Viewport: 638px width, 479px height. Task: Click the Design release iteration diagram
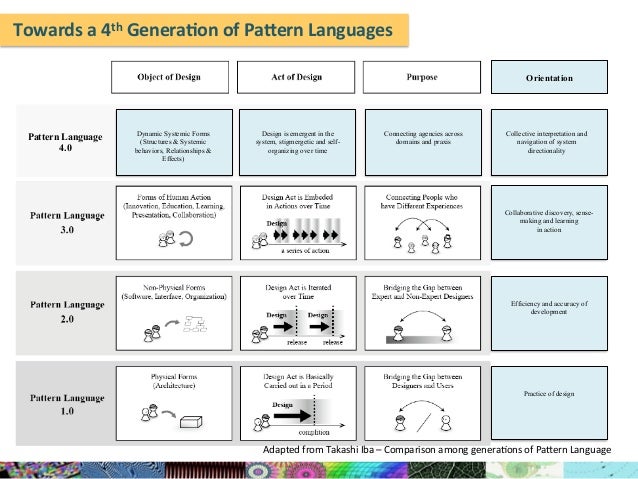coord(298,326)
